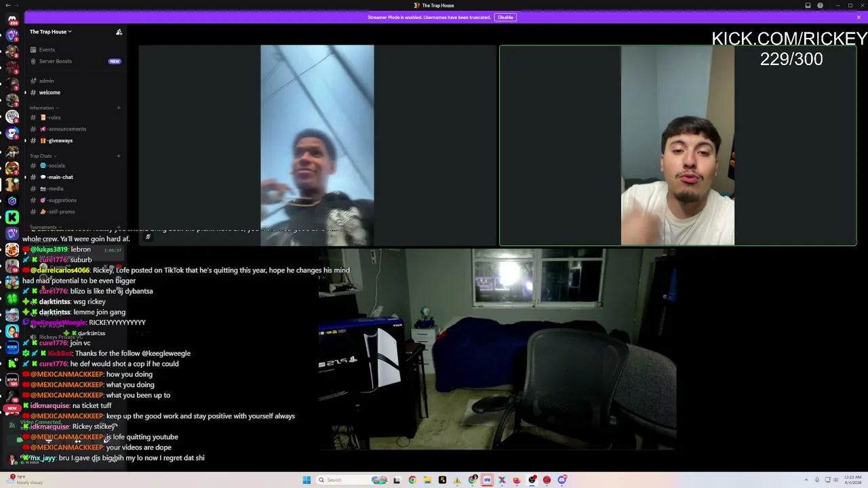Open Rockstar Games Launcher on taskbar
Screen dimensions: 868x488
click(442, 480)
